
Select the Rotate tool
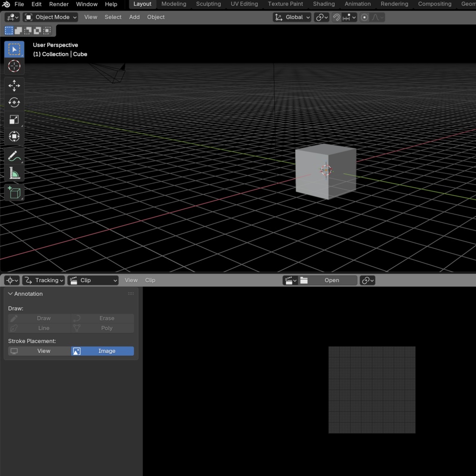(14, 102)
